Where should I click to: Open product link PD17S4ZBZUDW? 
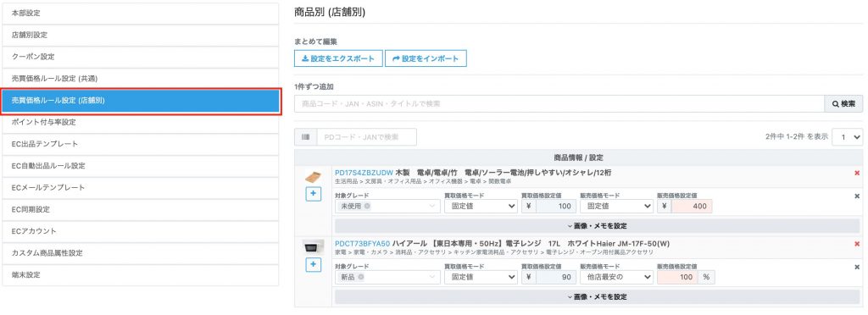click(x=364, y=173)
